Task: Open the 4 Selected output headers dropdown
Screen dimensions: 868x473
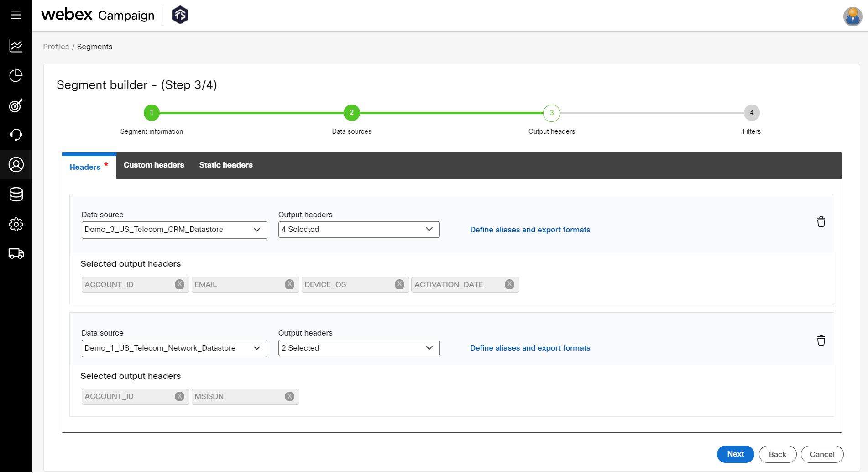Action: [359, 229]
